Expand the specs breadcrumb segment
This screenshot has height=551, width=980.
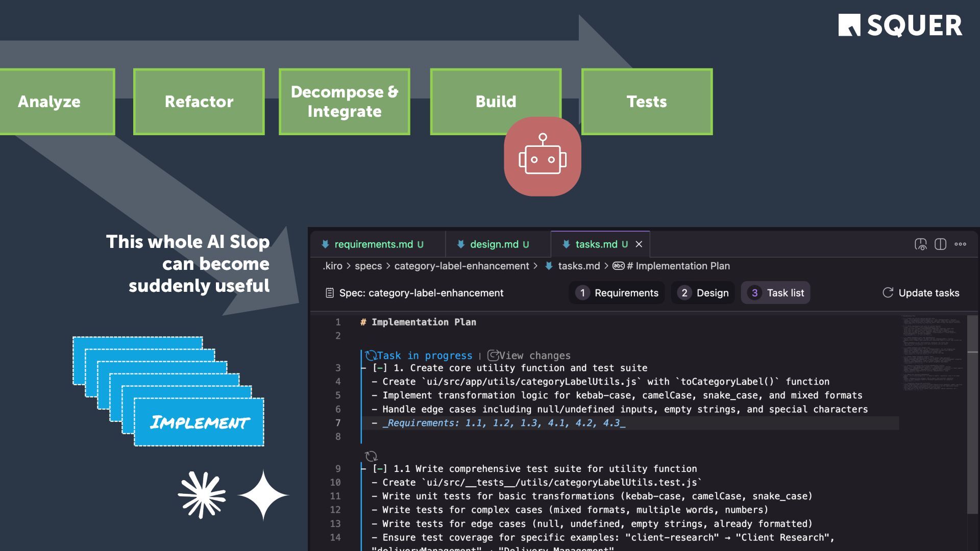click(x=368, y=266)
